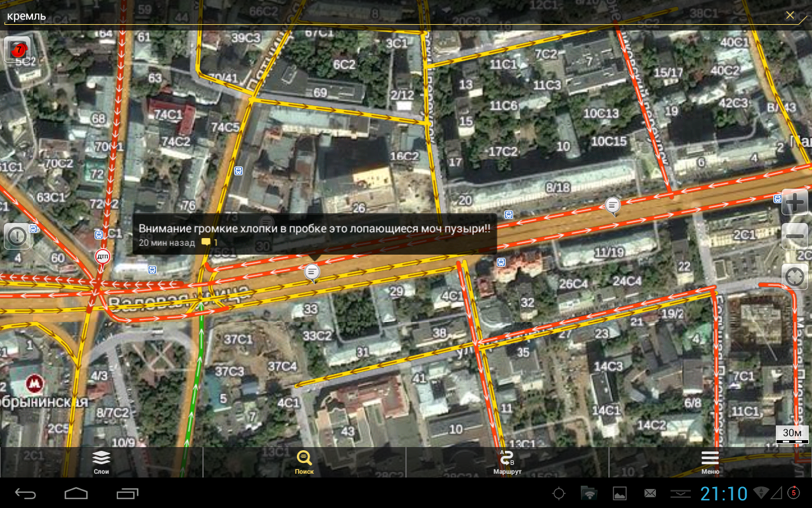The width and height of the screenshot is (812, 508).
Task: Tap the building labeled 10С15
Action: [609, 141]
